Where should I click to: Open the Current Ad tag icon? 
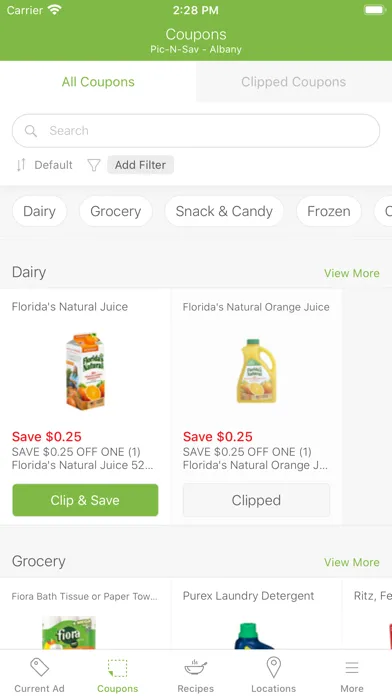tap(39, 668)
